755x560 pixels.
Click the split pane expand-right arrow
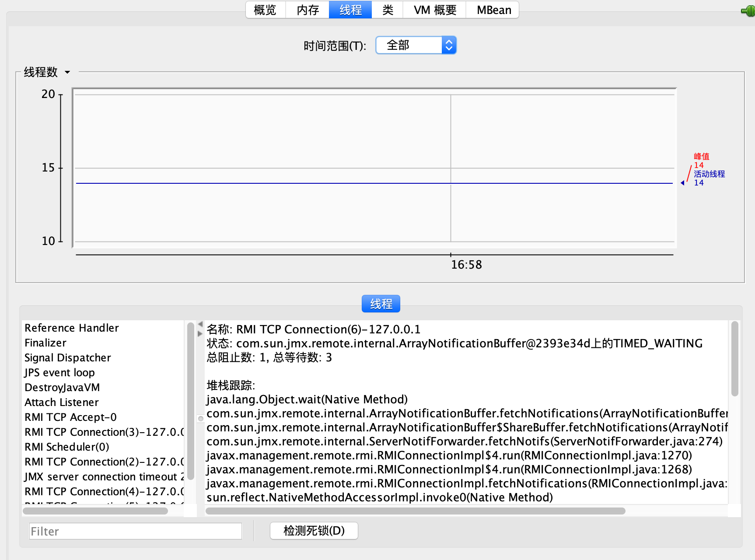tap(200, 333)
